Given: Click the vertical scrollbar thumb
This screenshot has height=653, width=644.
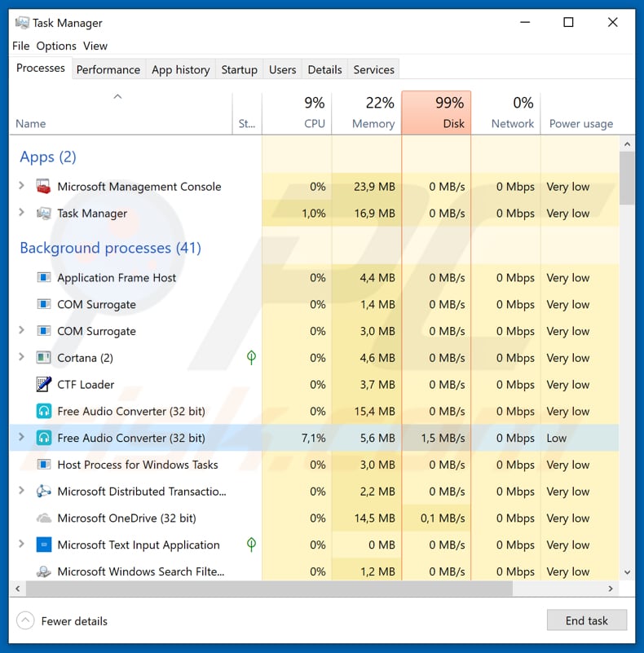Looking at the screenshot, I should pos(627,179).
